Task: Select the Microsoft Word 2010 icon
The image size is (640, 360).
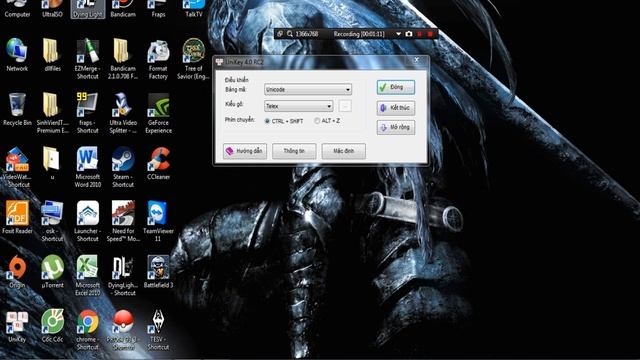Action: click(87, 167)
